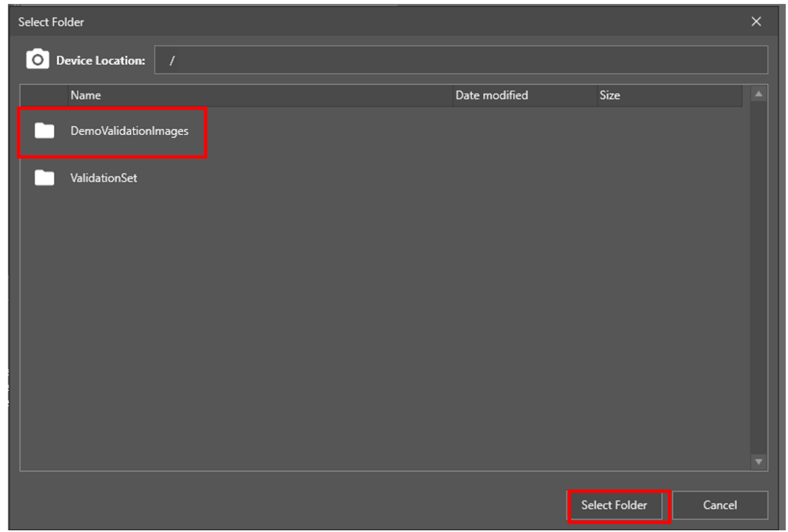This screenshot has width=788, height=532.
Task: Confirm with the Select Folder button
Action: pyautogui.click(x=614, y=505)
